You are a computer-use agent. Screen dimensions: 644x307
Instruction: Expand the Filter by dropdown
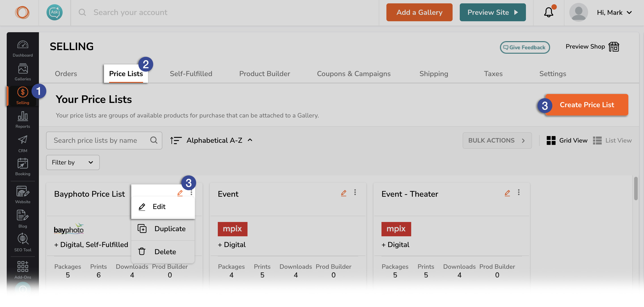(x=73, y=162)
